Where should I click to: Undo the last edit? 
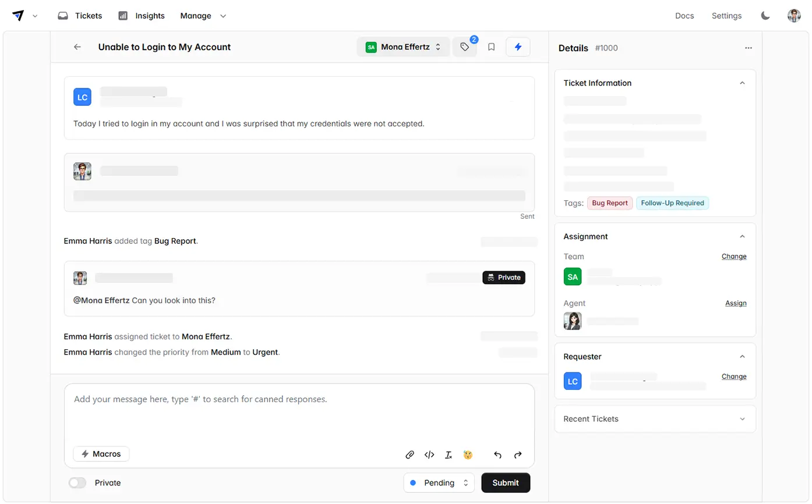[x=497, y=455]
